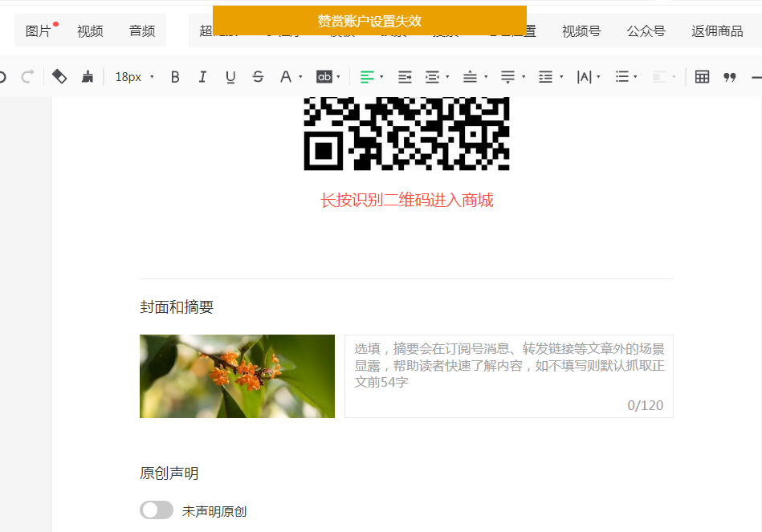762x532 pixels.
Task: Insert a table
Action: coord(703,77)
